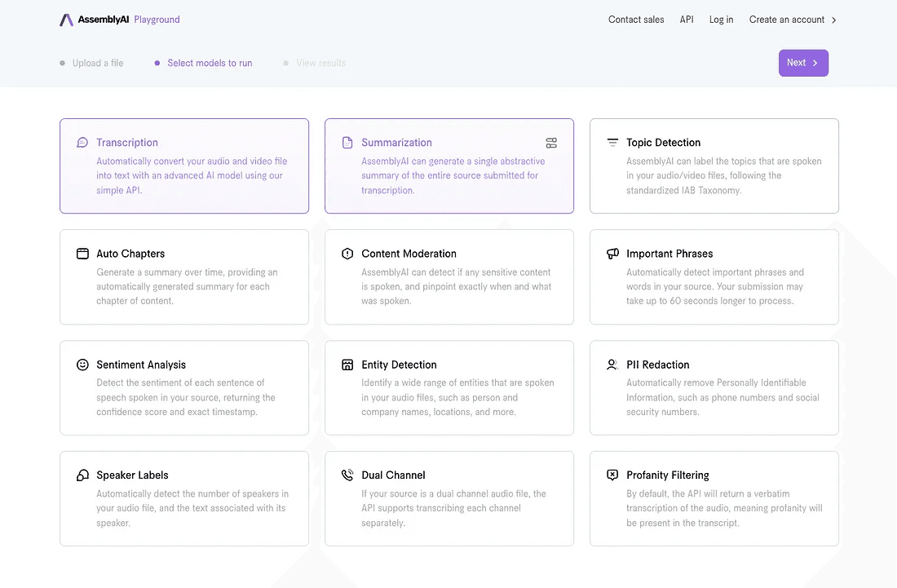897x588 pixels.
Task: Open Contact sales link
Action: point(636,20)
